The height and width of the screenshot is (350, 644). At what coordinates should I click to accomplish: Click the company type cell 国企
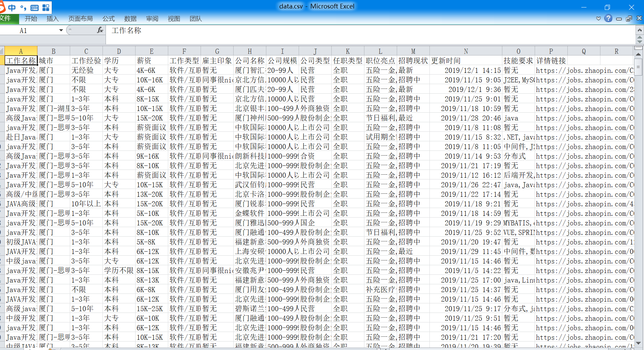pyautogui.click(x=315, y=223)
